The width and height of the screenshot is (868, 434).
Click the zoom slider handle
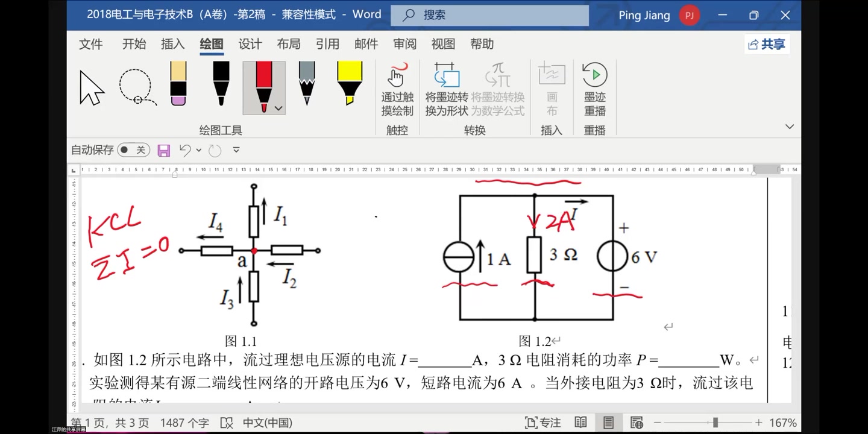(715, 423)
